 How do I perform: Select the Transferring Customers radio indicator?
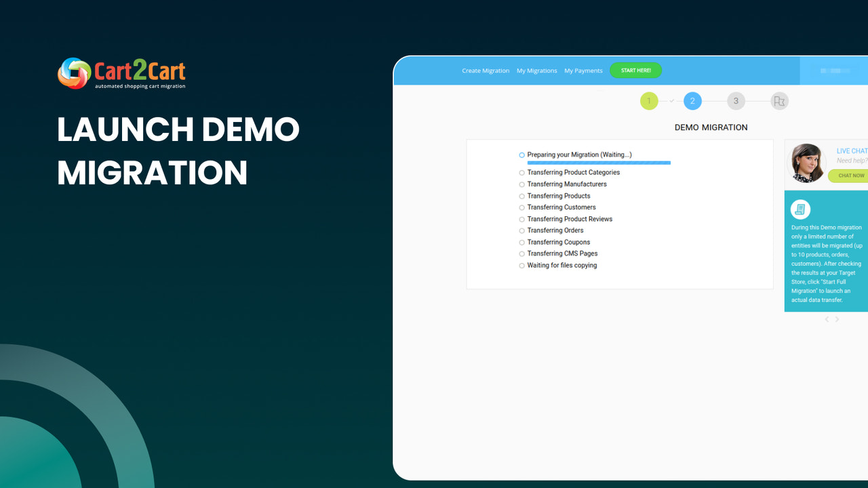click(x=521, y=207)
